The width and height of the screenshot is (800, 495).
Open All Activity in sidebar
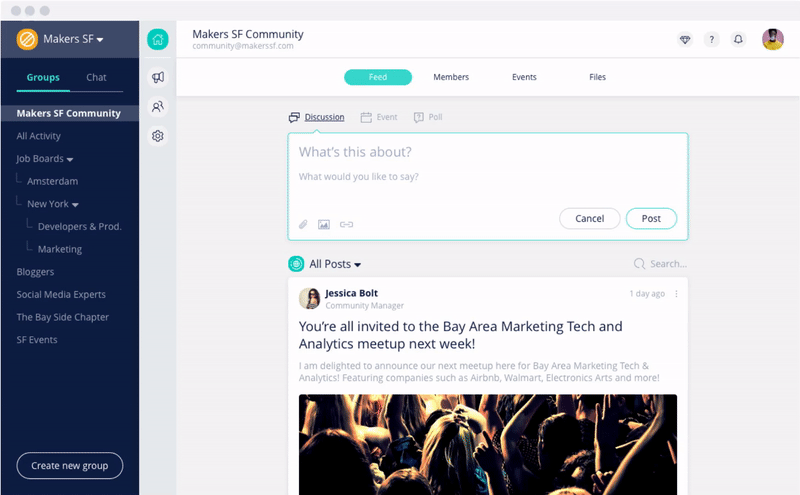tap(39, 136)
